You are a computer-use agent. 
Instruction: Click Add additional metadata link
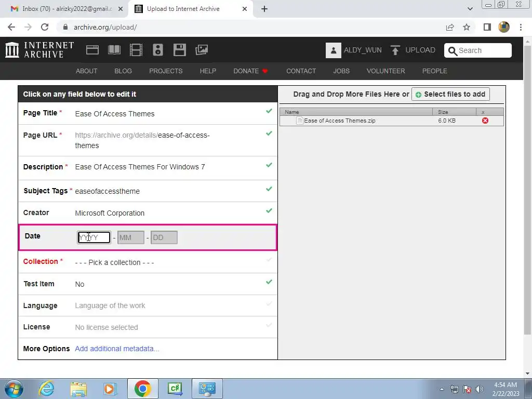(117, 349)
